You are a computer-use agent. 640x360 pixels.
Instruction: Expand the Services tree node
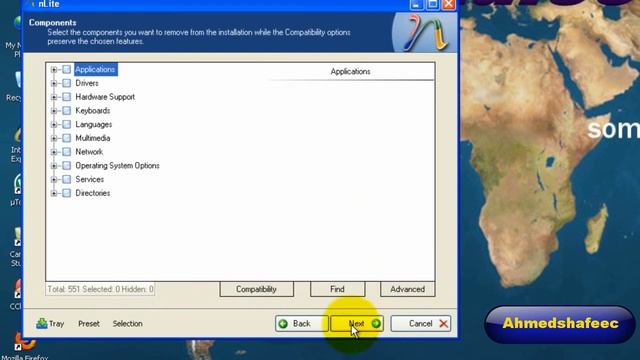click(54, 180)
